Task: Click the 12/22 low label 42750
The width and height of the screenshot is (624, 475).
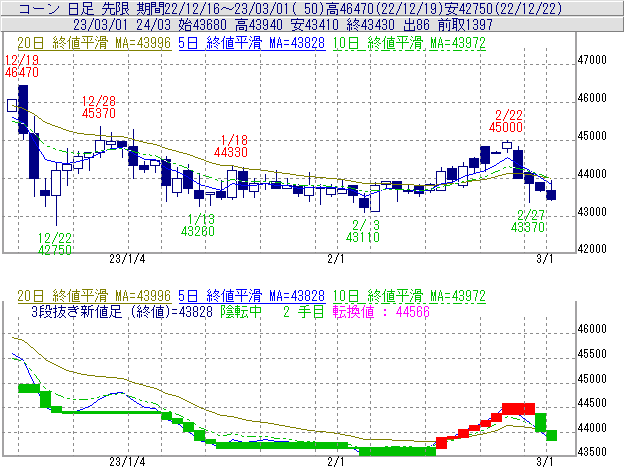Action: click(55, 250)
